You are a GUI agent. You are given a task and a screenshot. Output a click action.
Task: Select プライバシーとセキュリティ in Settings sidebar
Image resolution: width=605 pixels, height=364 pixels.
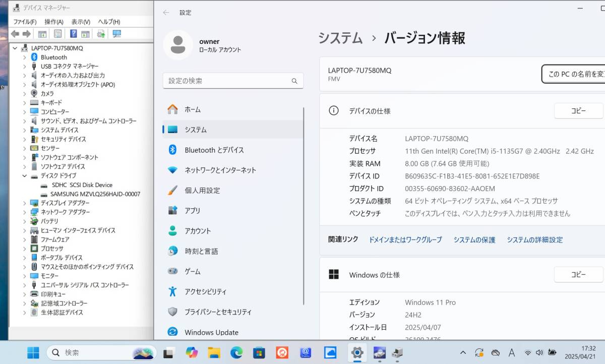click(x=233, y=312)
